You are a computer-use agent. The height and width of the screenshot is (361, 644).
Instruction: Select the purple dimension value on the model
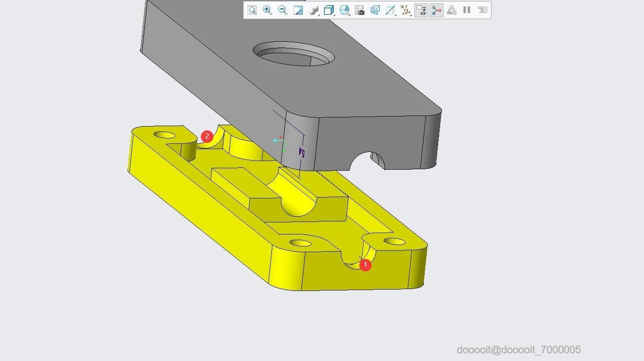[x=302, y=152]
